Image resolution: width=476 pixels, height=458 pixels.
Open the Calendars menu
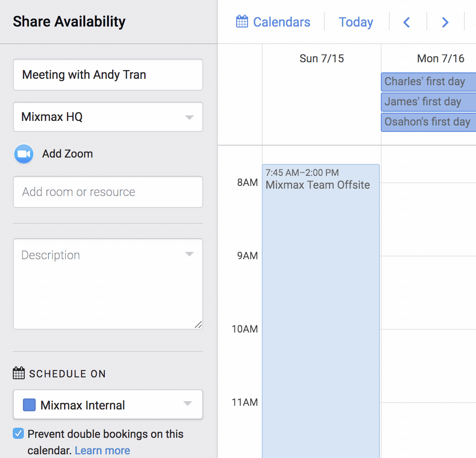pyautogui.click(x=273, y=22)
